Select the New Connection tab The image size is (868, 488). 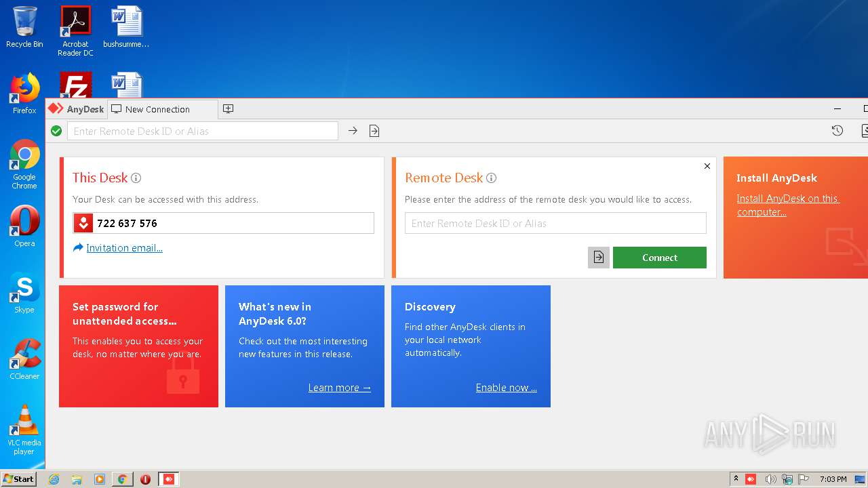(163, 109)
